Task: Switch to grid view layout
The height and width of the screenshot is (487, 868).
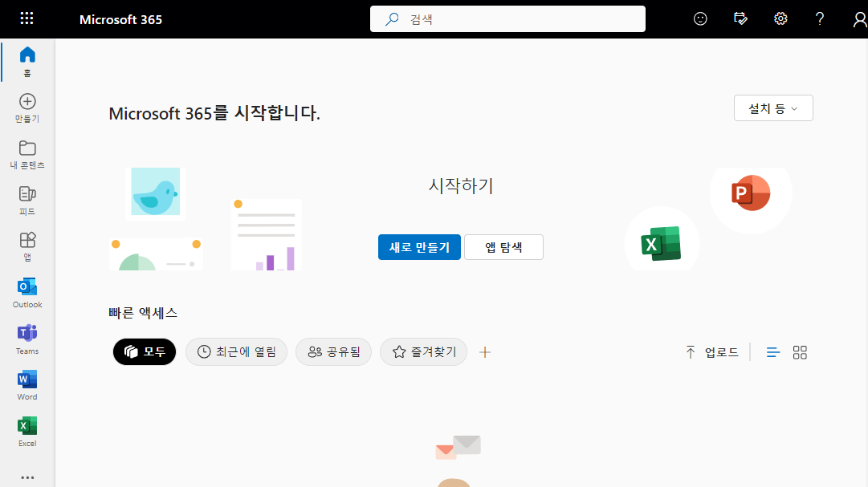Action: [800, 352]
